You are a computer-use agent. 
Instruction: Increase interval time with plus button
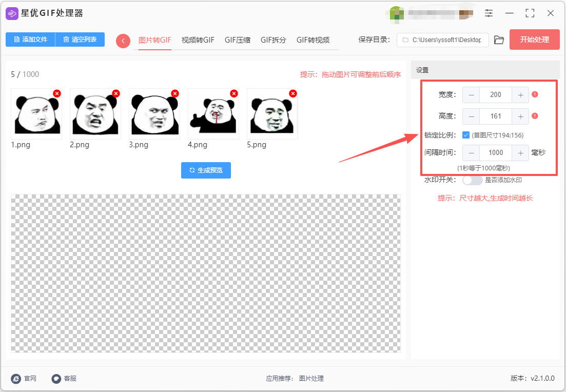[x=520, y=153]
